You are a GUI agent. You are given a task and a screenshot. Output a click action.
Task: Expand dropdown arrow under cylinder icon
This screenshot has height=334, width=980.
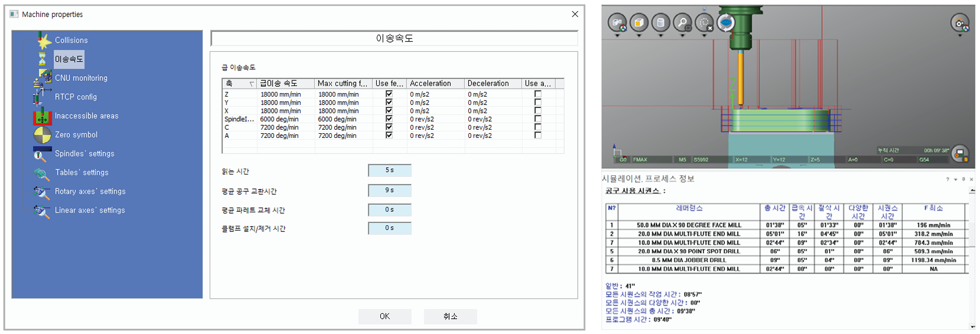[x=660, y=36]
